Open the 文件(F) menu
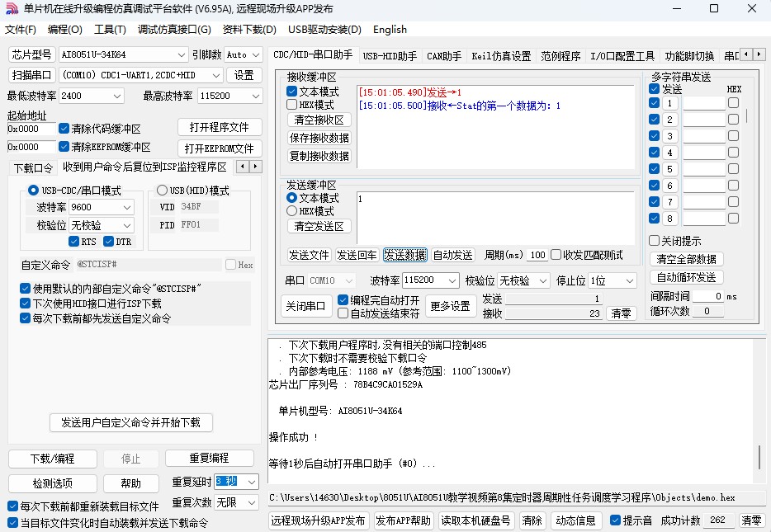771x532 pixels. coord(21,30)
